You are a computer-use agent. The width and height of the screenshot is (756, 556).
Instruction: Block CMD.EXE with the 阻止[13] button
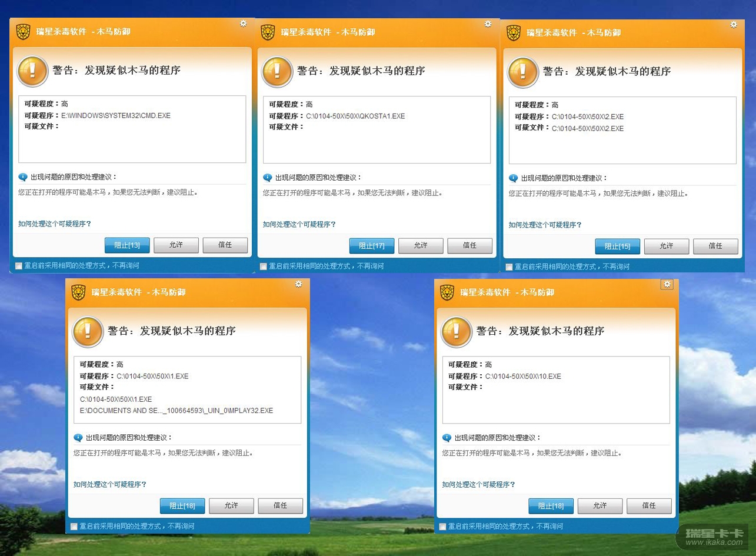click(127, 245)
